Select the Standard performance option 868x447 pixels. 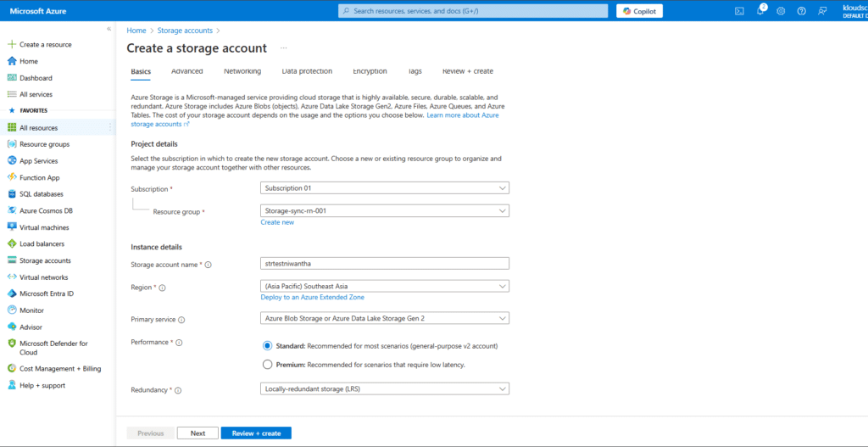click(x=268, y=346)
